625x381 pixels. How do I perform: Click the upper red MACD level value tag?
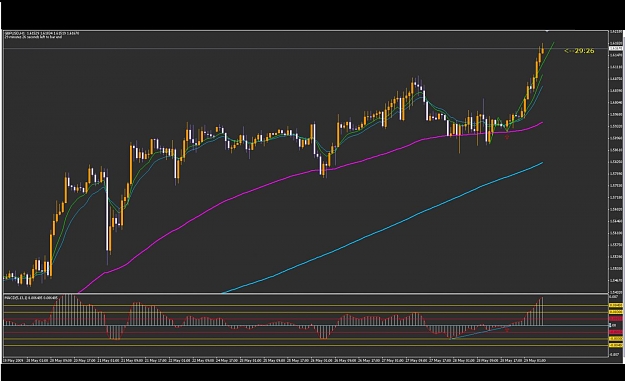(616, 319)
